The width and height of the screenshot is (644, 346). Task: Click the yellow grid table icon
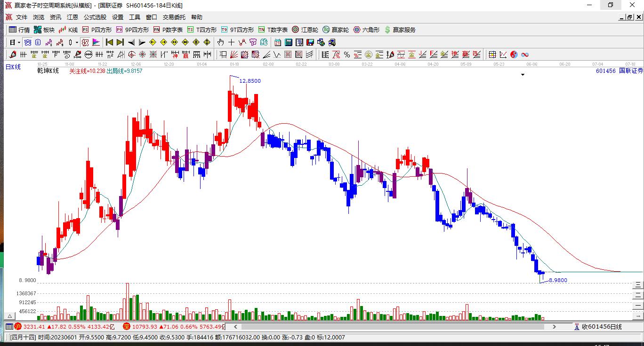pos(492,55)
